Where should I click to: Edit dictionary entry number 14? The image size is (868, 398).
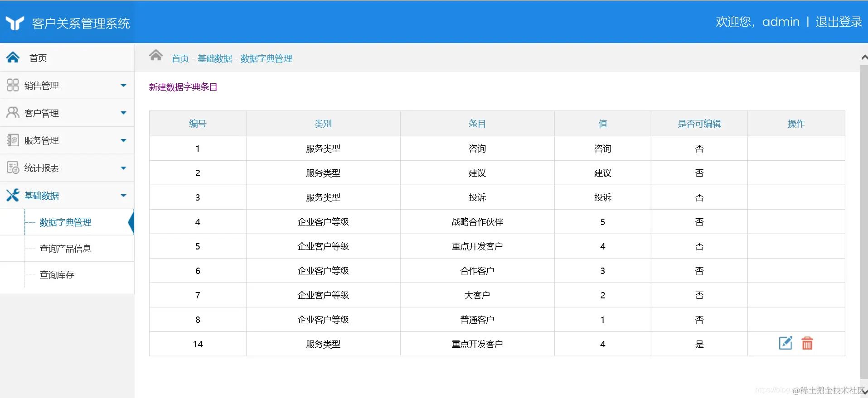786,343
